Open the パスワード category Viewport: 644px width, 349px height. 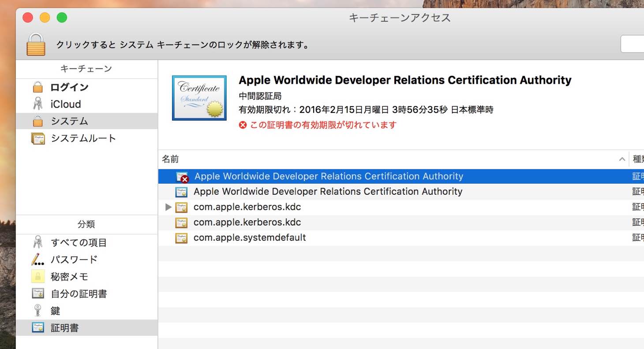tap(87, 260)
